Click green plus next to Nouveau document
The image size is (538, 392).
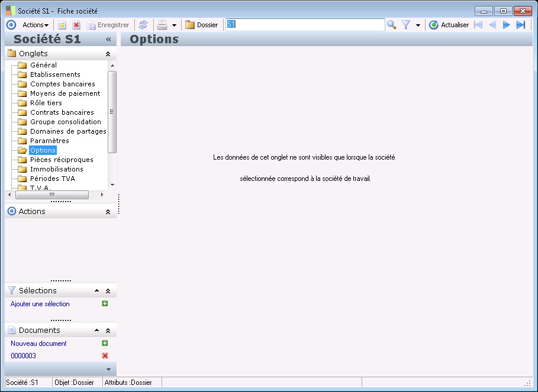pos(105,343)
